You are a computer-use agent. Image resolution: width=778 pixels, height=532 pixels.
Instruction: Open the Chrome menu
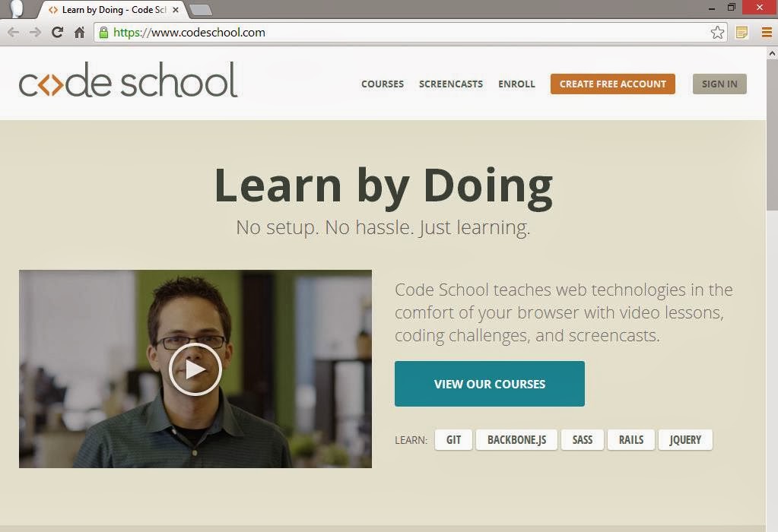click(767, 33)
